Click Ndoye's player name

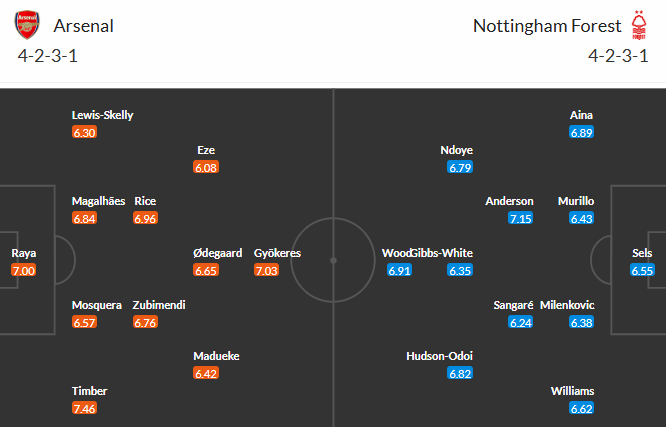[457, 150]
